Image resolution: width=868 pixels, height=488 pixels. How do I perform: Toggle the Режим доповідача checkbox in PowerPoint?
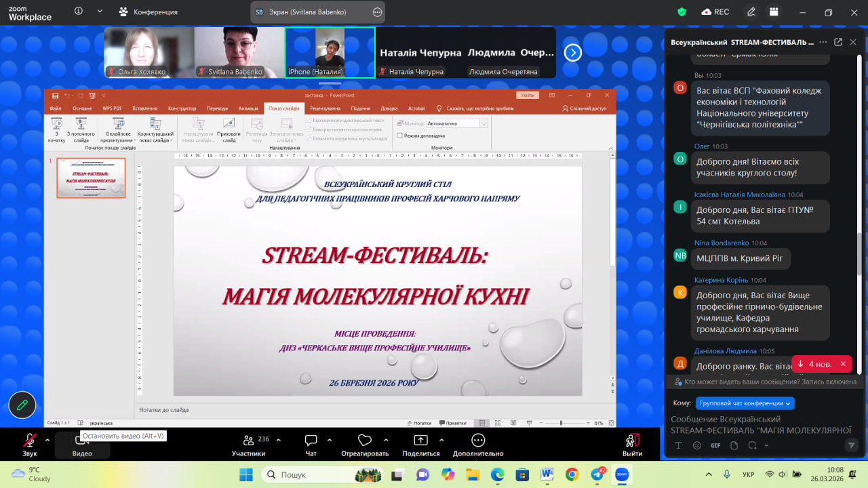click(400, 136)
